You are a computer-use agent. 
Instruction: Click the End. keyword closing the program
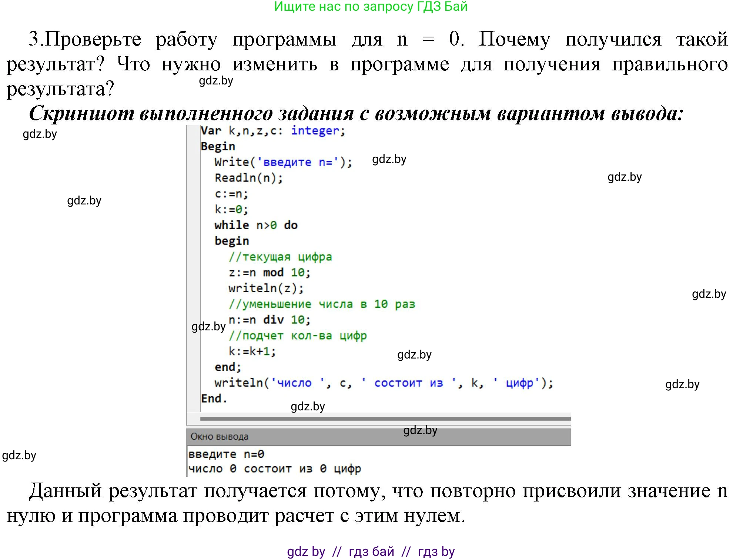pyautogui.click(x=215, y=399)
